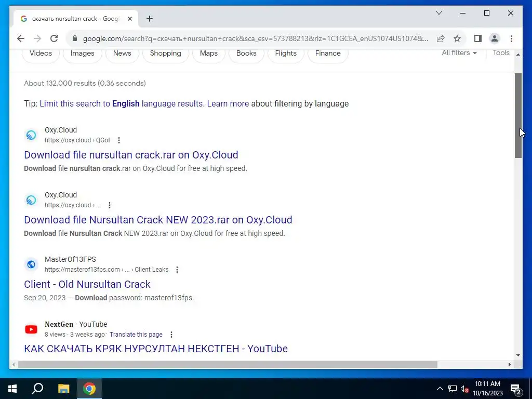Click the address bar URL
The height and width of the screenshot is (399, 532).
coord(255,38)
